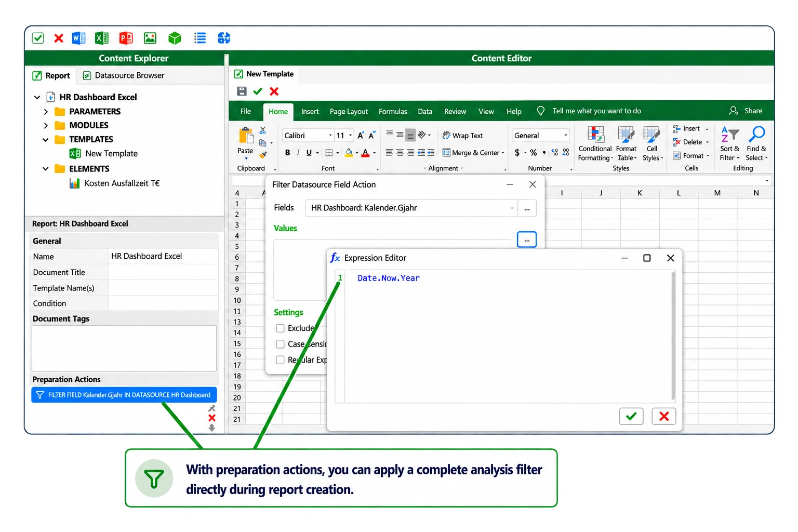Select the Kosten Ausfallzeit T€ element
This screenshot has width=798, height=532.
[114, 183]
